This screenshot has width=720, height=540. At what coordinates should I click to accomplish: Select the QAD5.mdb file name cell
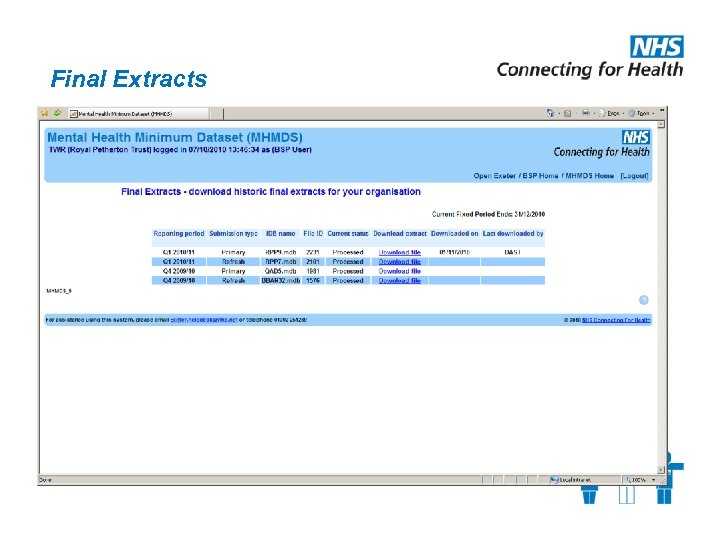click(281, 271)
